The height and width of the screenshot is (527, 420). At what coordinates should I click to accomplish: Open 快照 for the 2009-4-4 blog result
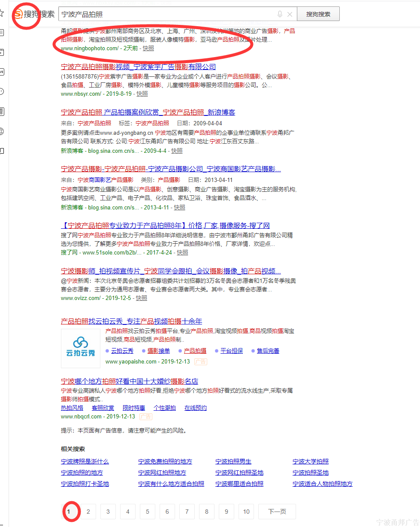[x=177, y=151]
